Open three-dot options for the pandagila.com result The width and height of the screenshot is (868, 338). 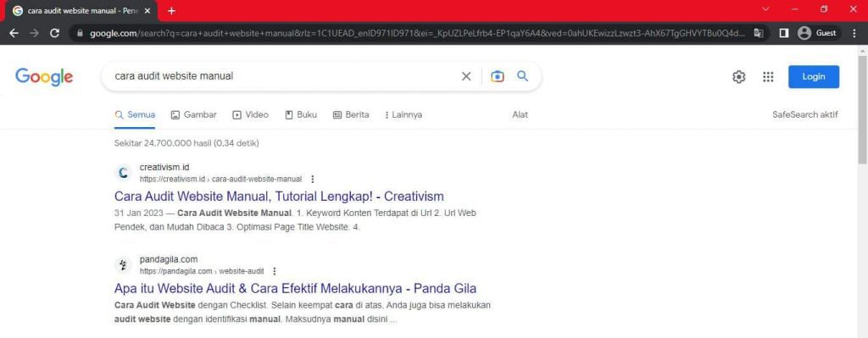tap(275, 271)
